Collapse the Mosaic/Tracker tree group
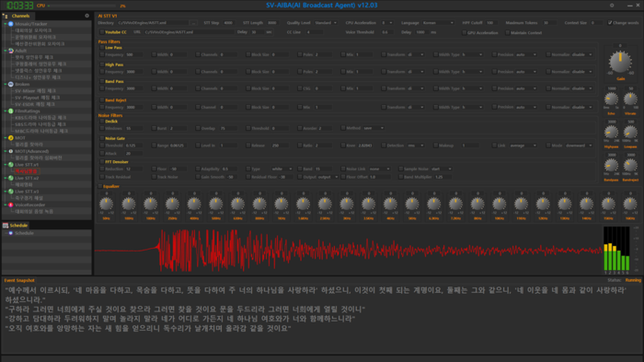Image resolution: width=644 pixels, height=362 pixels. 6,24
